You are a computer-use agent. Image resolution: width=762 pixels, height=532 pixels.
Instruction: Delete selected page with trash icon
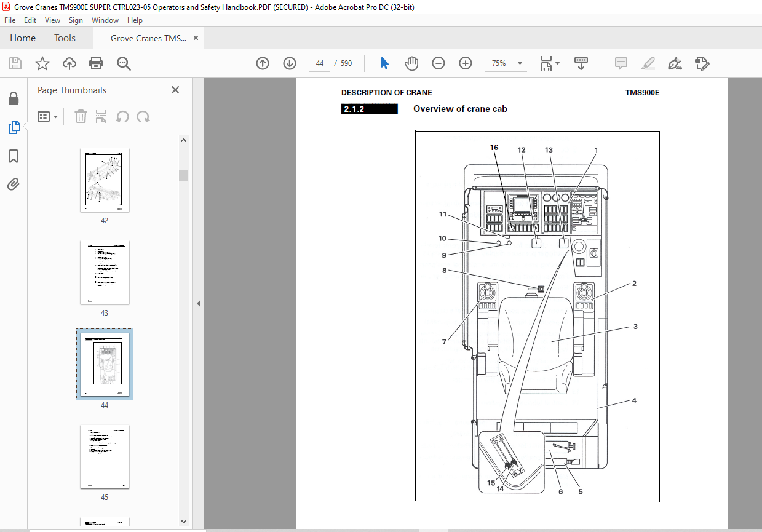tap(81, 116)
